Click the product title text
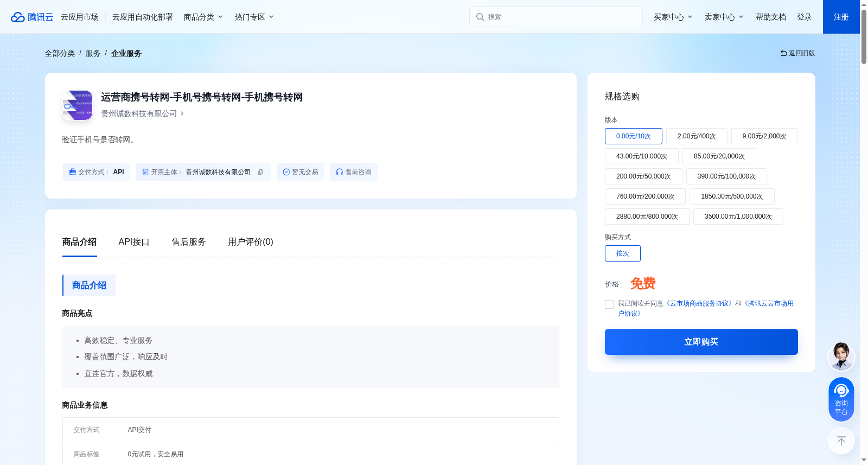The height and width of the screenshot is (465, 868). (x=202, y=97)
